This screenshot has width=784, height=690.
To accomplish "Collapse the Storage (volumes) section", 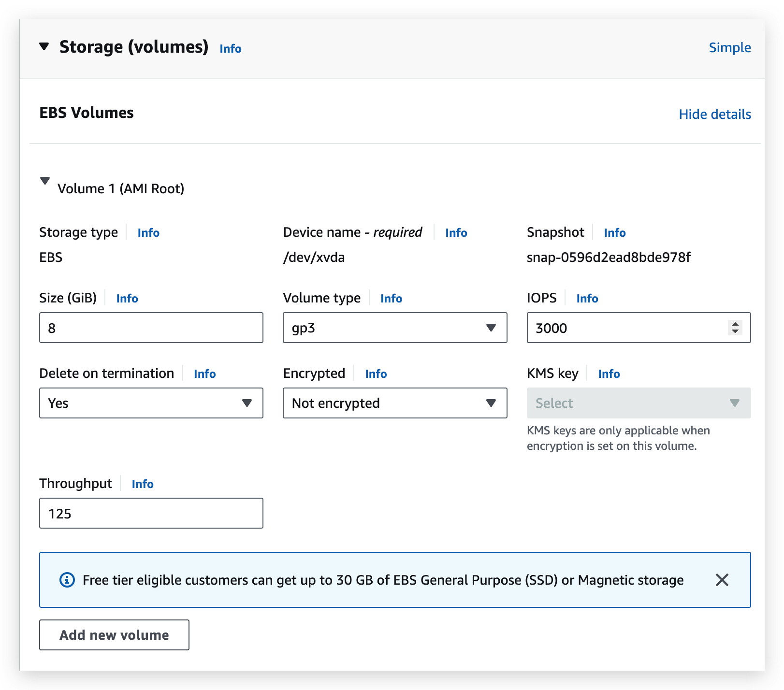I will pos(44,47).
